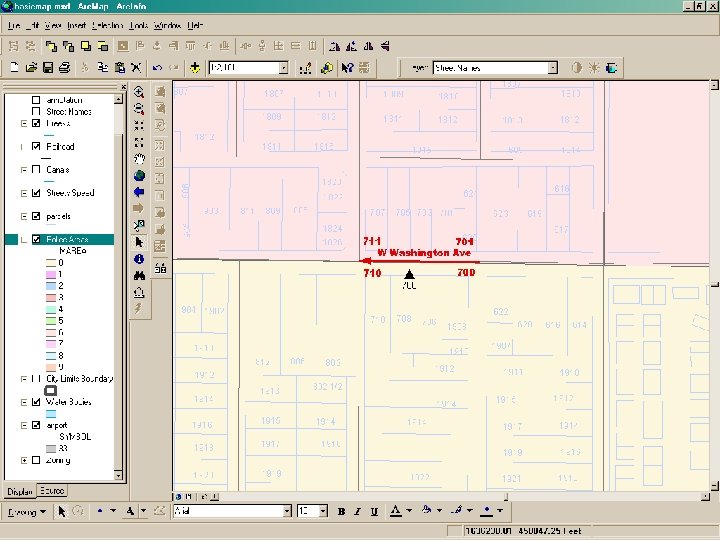
Task: Click the Water Bodies cyan symbol swatch
Action: pos(51,414)
